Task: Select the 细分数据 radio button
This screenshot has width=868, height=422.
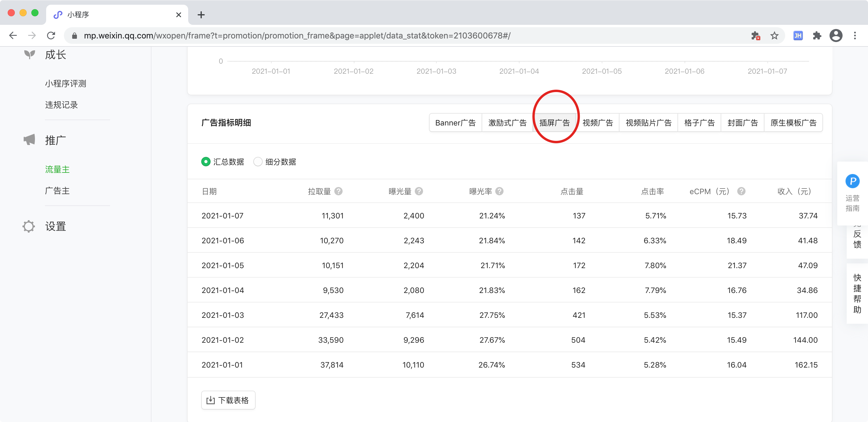Action: coord(258,162)
